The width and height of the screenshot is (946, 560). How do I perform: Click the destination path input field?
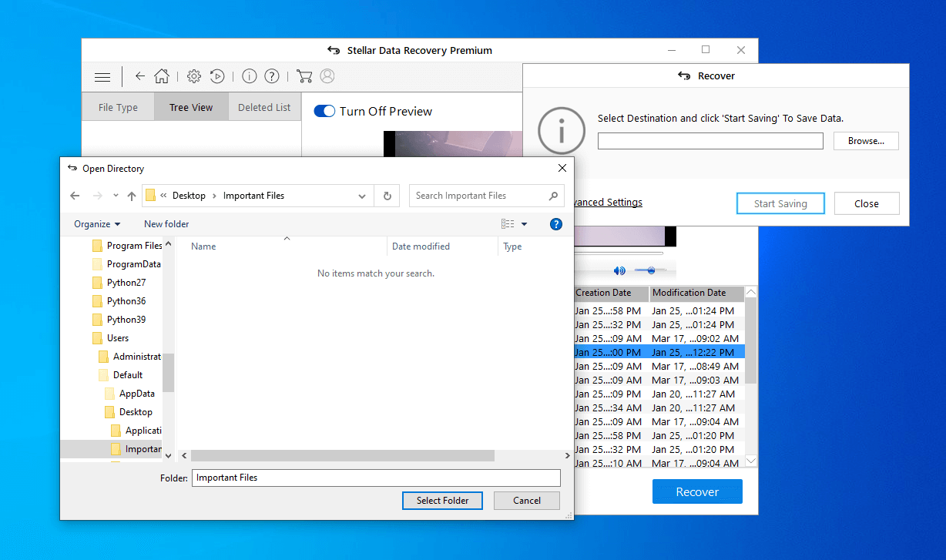point(710,141)
